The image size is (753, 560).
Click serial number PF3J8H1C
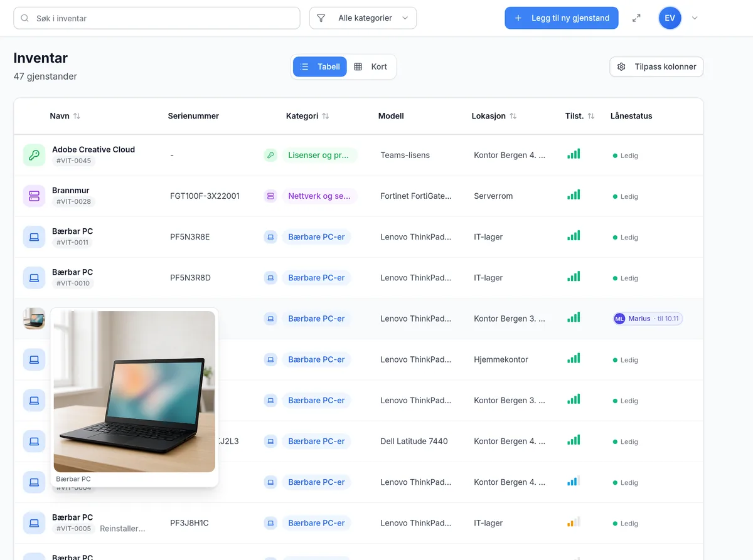(190, 522)
